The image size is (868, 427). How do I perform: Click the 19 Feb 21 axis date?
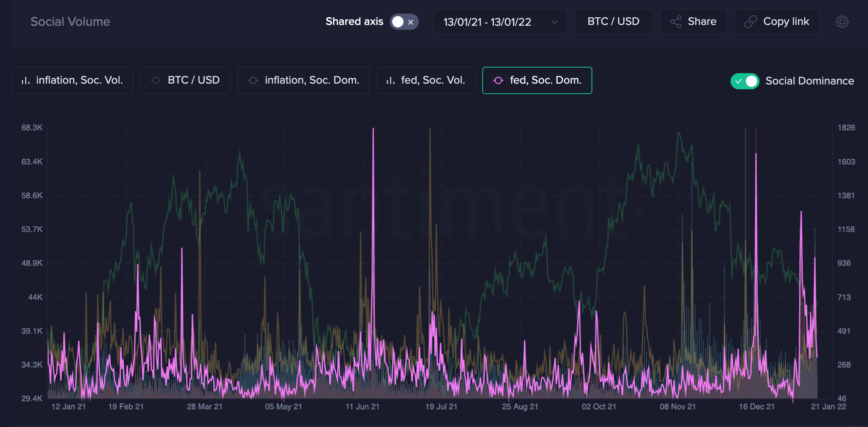pyautogui.click(x=126, y=406)
